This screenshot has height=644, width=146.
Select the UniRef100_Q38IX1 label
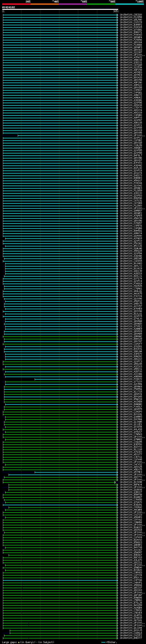point(131,63)
